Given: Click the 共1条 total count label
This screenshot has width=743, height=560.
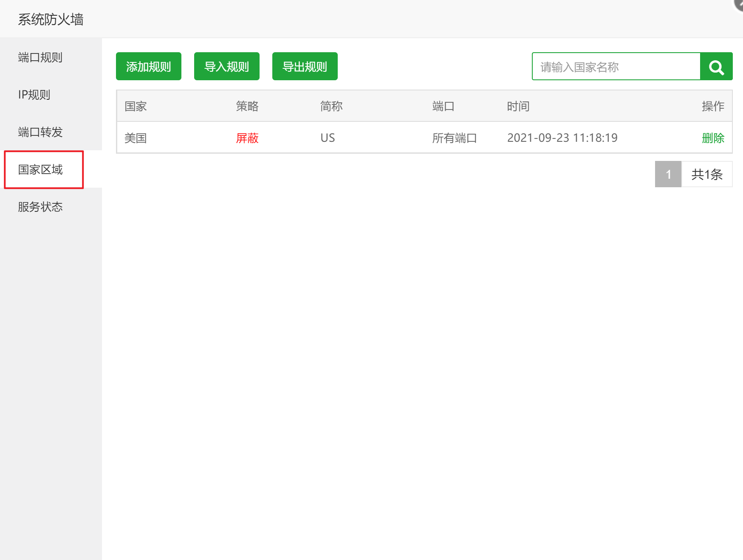Looking at the screenshot, I should (x=706, y=174).
